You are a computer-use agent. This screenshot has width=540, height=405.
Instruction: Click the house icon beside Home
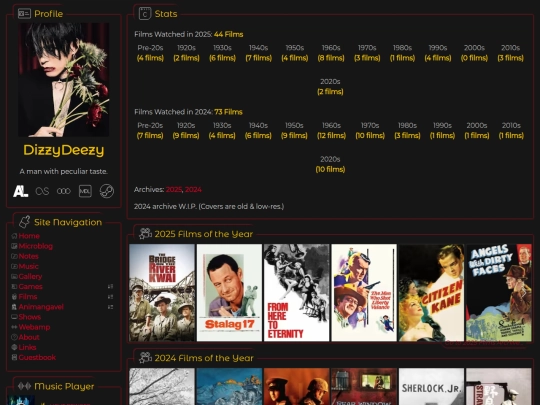[14, 236]
